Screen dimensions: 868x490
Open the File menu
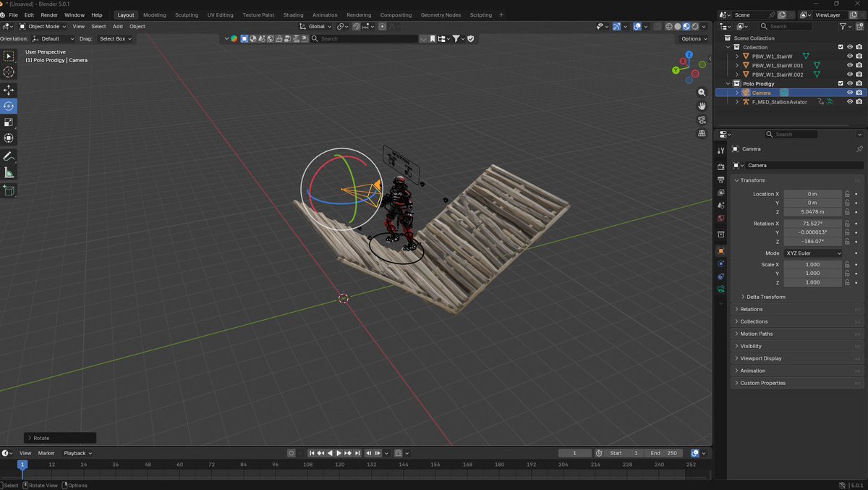click(x=13, y=14)
